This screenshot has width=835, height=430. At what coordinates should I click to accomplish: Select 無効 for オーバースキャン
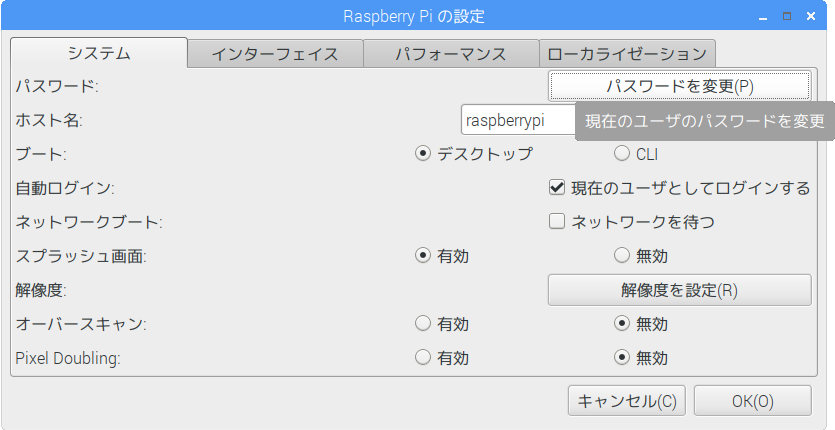click(x=641, y=323)
